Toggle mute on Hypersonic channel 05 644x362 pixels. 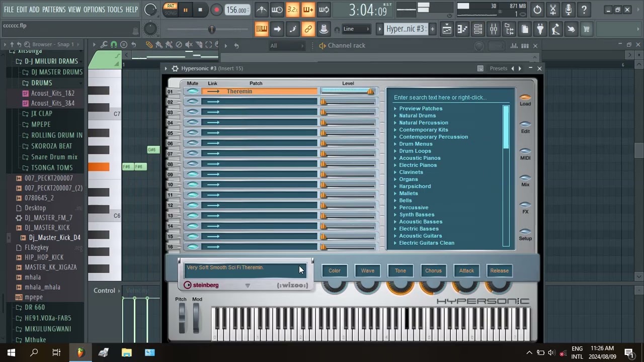pyautogui.click(x=192, y=133)
